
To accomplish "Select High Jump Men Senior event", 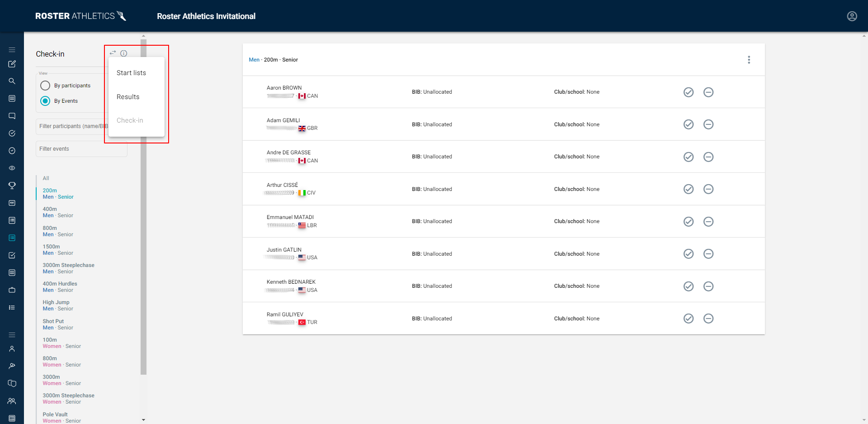I will point(58,305).
